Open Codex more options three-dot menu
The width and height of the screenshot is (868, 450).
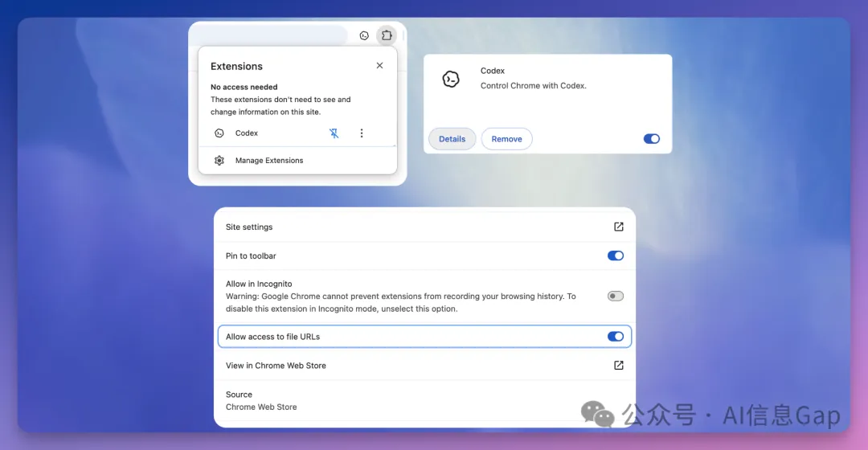tap(362, 133)
